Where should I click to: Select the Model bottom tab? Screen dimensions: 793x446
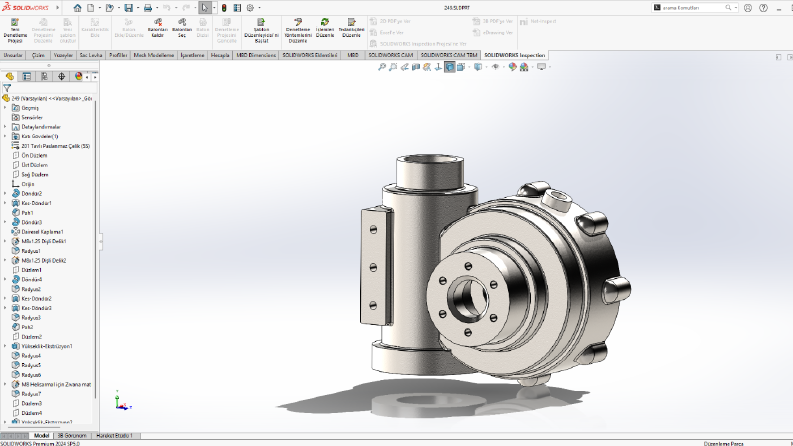(41, 435)
